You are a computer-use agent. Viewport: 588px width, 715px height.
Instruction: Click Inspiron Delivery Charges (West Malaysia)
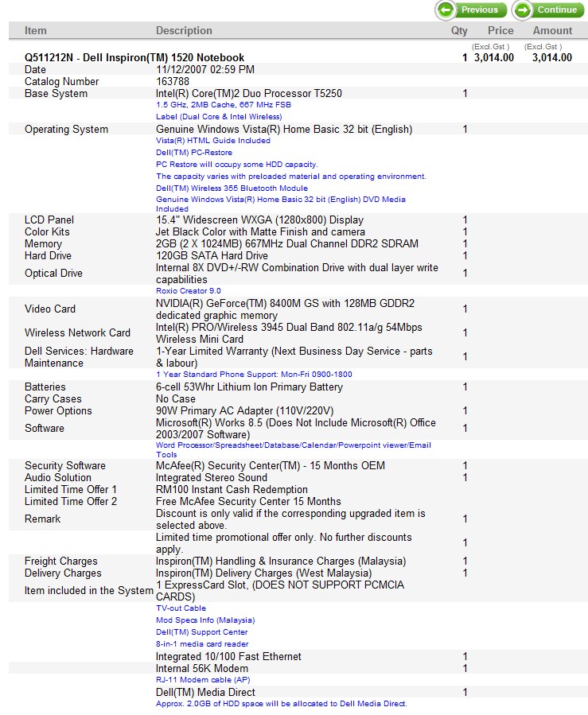[x=263, y=573]
